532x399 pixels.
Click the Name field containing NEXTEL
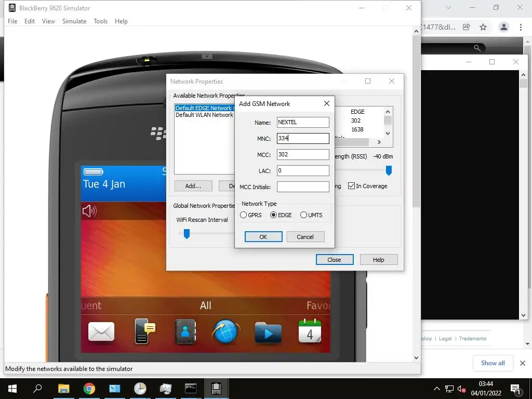303,122
